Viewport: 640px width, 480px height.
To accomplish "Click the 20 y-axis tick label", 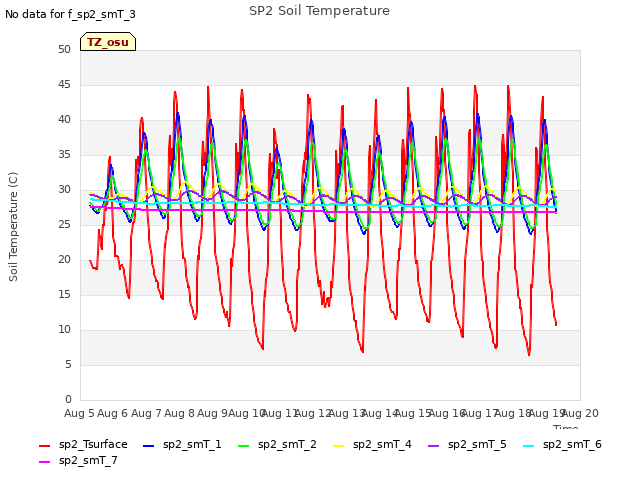I will pyautogui.click(x=64, y=259).
